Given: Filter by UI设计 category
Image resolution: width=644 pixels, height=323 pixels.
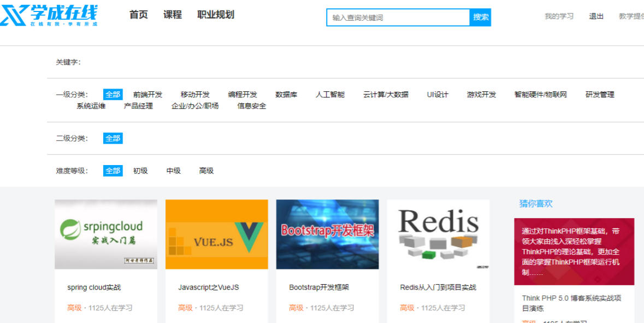Looking at the screenshot, I should [438, 95].
